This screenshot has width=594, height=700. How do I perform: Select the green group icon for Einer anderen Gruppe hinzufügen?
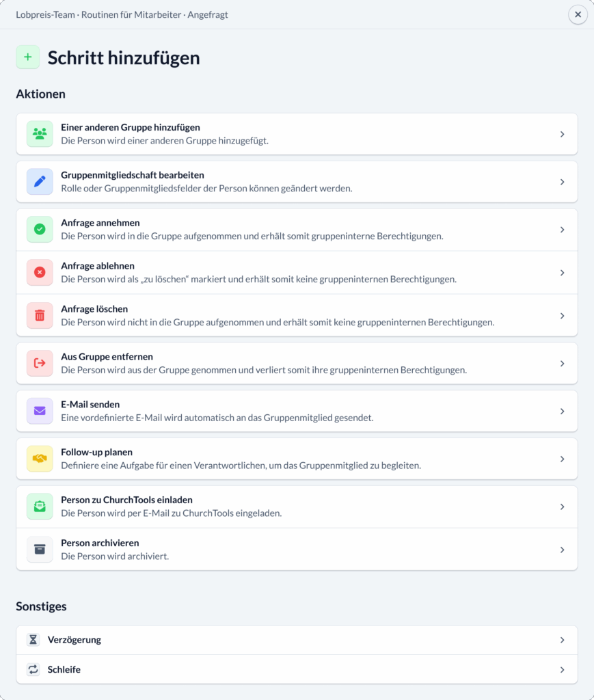coord(39,134)
